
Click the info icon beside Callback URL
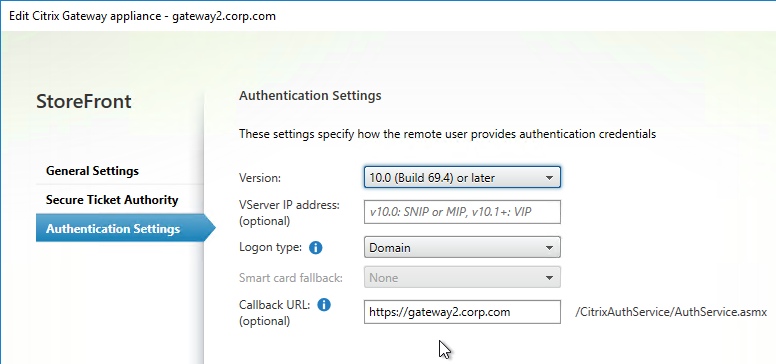pyautogui.click(x=324, y=305)
